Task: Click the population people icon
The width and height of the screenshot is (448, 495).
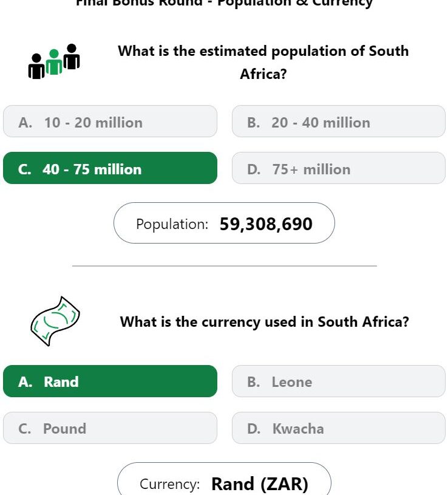Action: (x=54, y=61)
